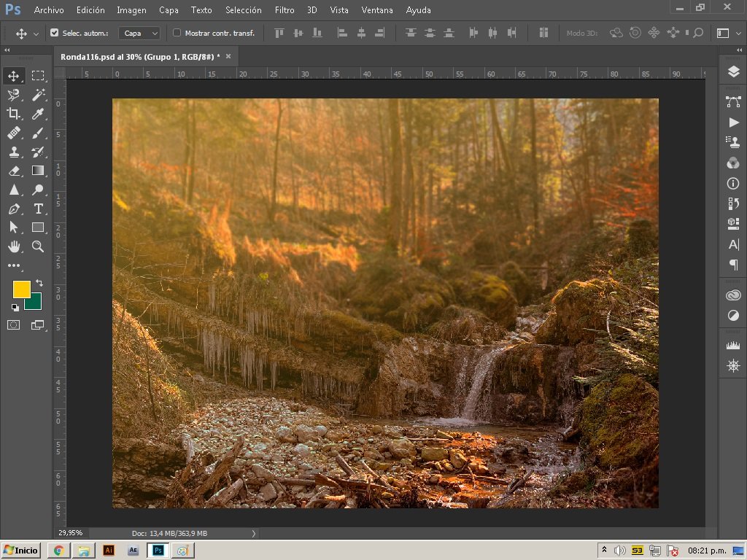Viewport: 747px width, 560px height.
Task: Select the Eyedropper tool
Action: pos(38,114)
